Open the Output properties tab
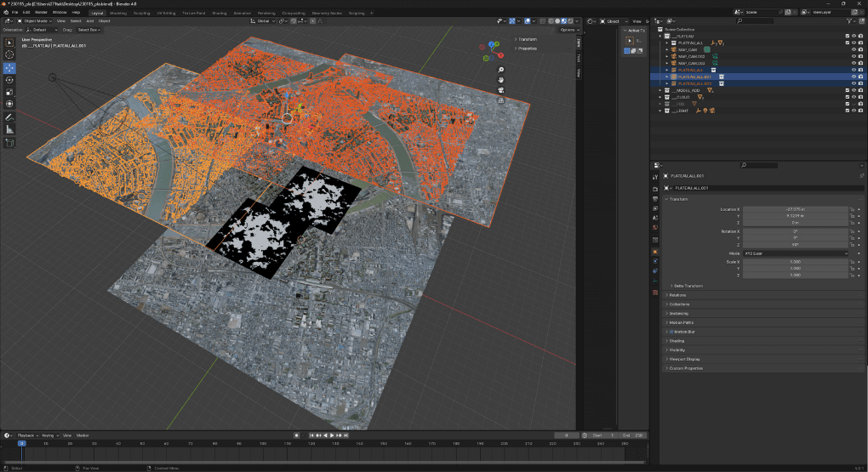This screenshot has width=868, height=472. [655, 199]
